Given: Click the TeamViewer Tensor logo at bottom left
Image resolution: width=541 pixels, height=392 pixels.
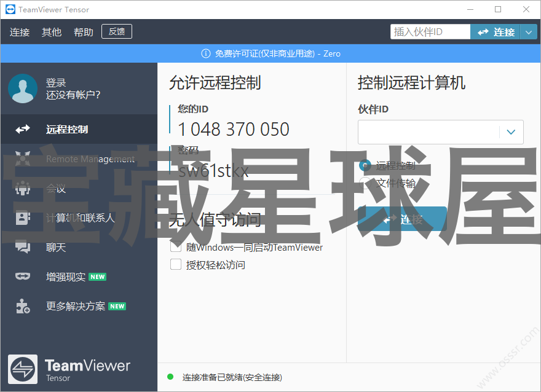Looking at the screenshot, I should point(23,369).
